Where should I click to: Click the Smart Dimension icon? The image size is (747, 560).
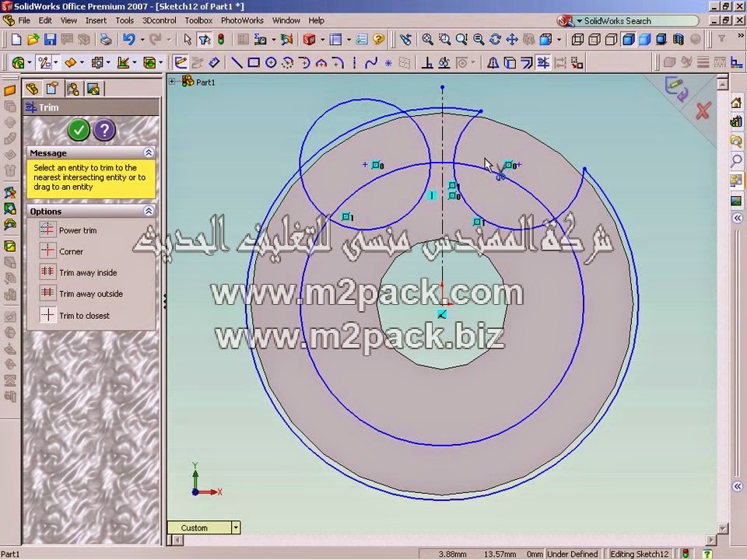click(x=214, y=63)
